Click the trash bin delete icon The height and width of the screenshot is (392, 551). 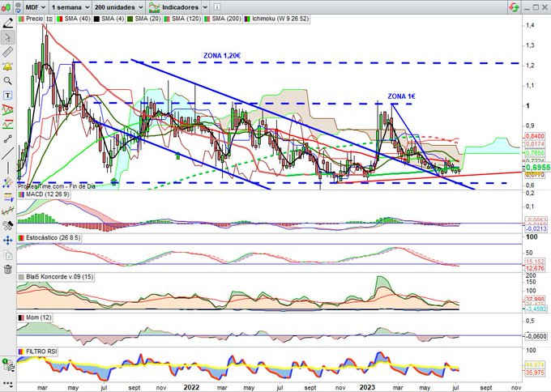click(7, 270)
